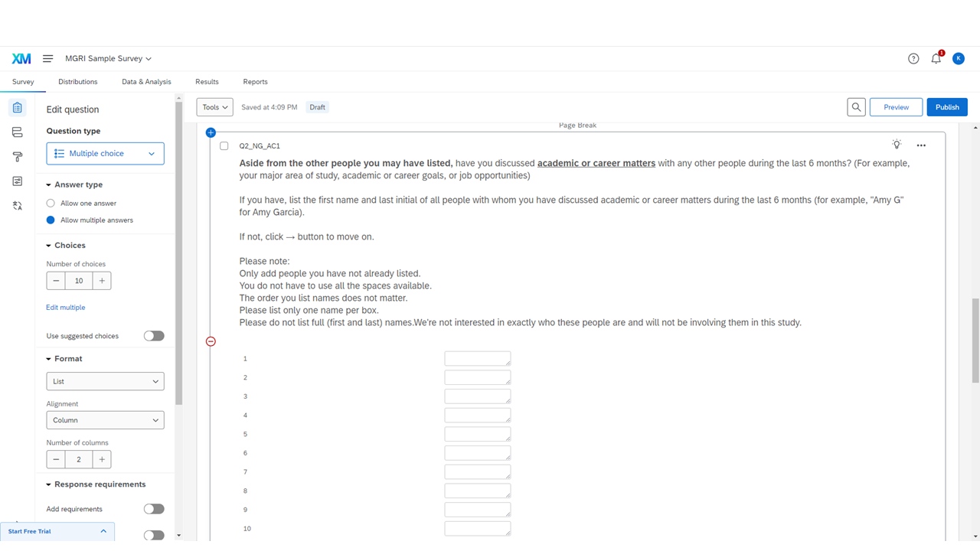Click the lightbulb icon on question Q2_NG_AC1
Screen dimensions: 980x551
click(897, 145)
